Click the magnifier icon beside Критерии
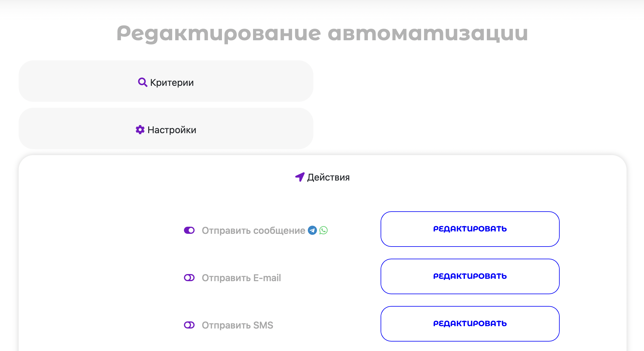 142,82
